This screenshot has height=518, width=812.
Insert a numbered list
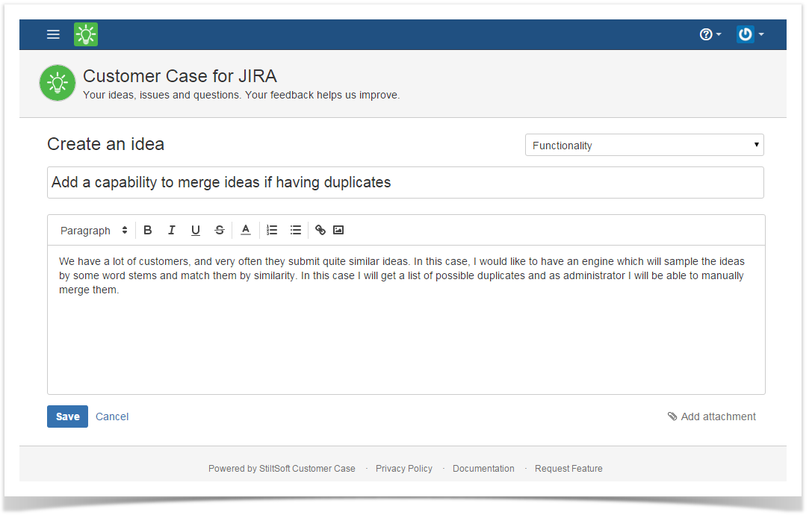(272, 231)
